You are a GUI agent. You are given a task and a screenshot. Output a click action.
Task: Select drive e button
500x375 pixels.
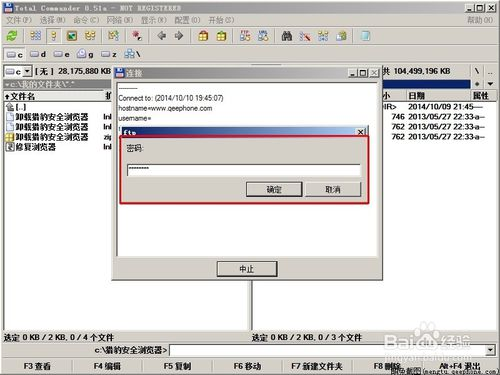[62, 54]
